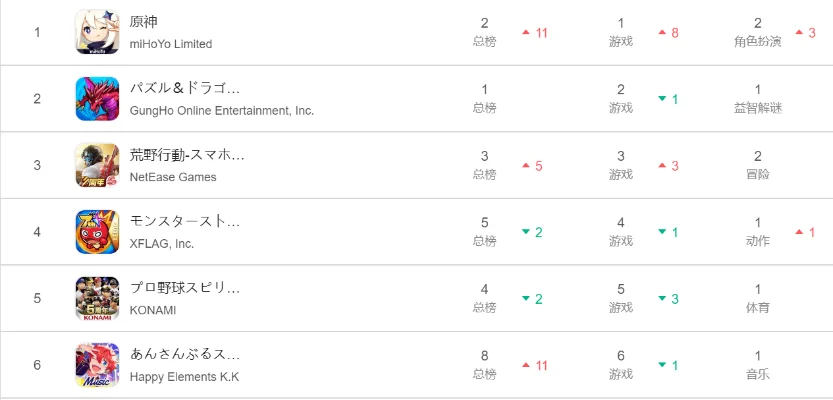Viewport: 833px width, 400px height.
Task: Click GungHo Online Entertainment, Inc. publisher
Action: point(222,110)
